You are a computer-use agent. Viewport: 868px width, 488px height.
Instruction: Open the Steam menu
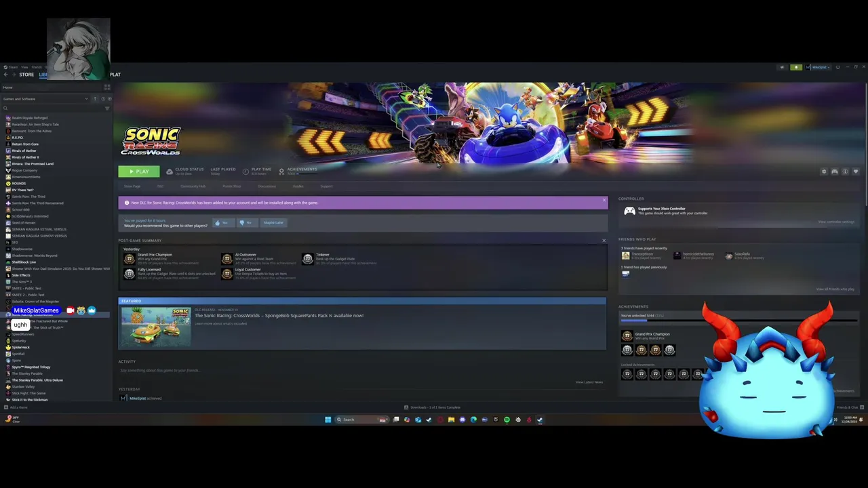click(13, 67)
